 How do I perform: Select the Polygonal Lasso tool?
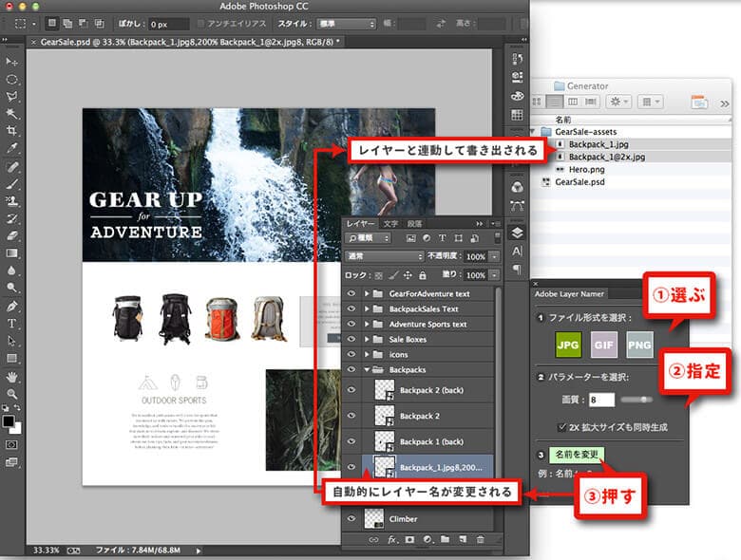[x=11, y=96]
